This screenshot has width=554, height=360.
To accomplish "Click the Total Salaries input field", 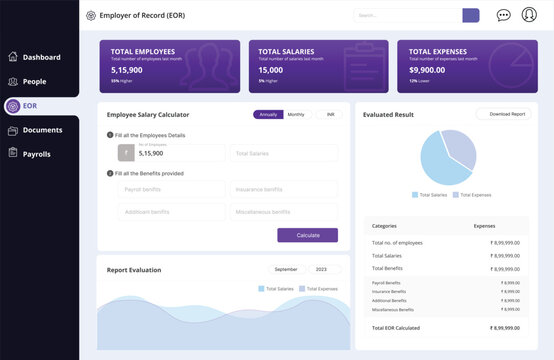I will coord(284,153).
